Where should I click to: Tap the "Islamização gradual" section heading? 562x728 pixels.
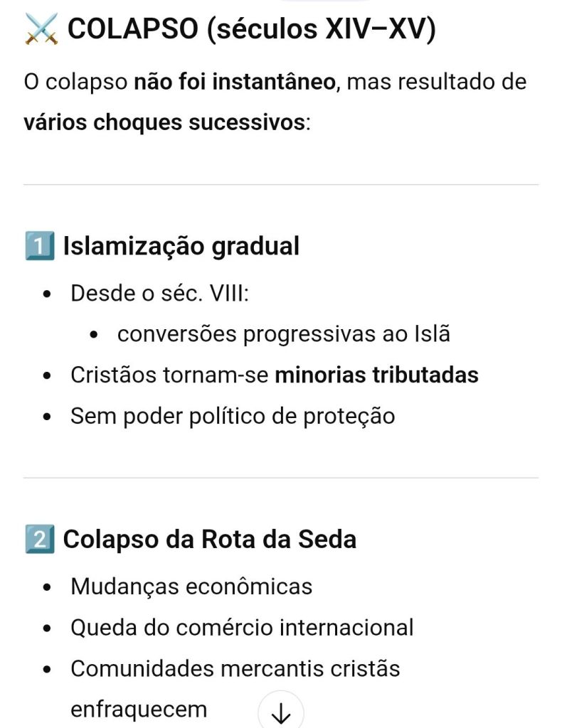coord(181,247)
